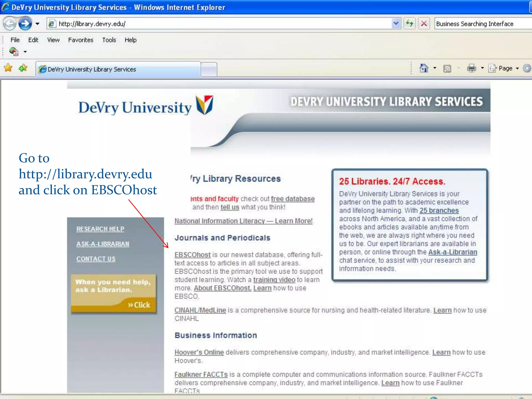This screenshot has width=532, height=399.
Task: Click the EBSCOhost link
Action: pos(192,255)
